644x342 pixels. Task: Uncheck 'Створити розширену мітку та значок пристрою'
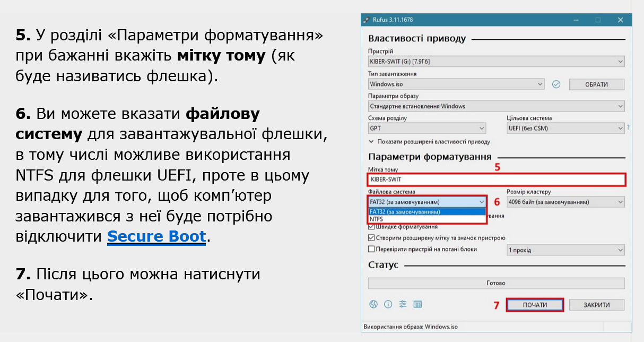(x=371, y=238)
